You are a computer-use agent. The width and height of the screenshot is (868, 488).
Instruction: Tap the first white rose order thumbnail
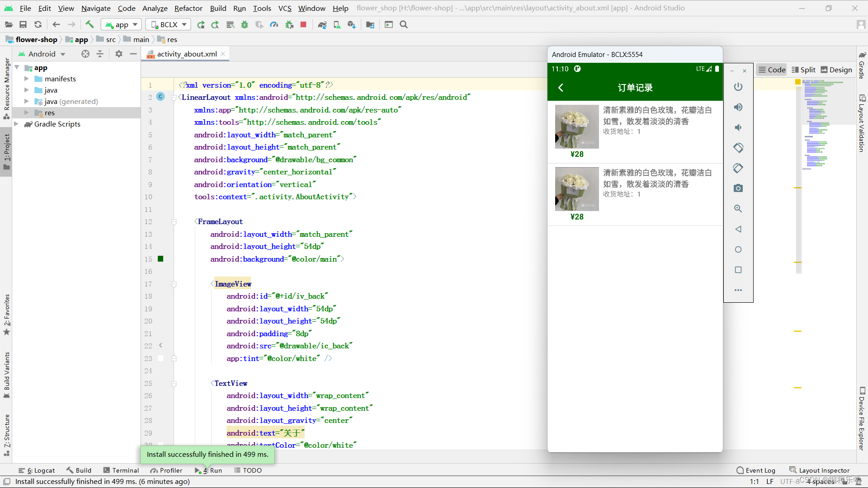577,127
